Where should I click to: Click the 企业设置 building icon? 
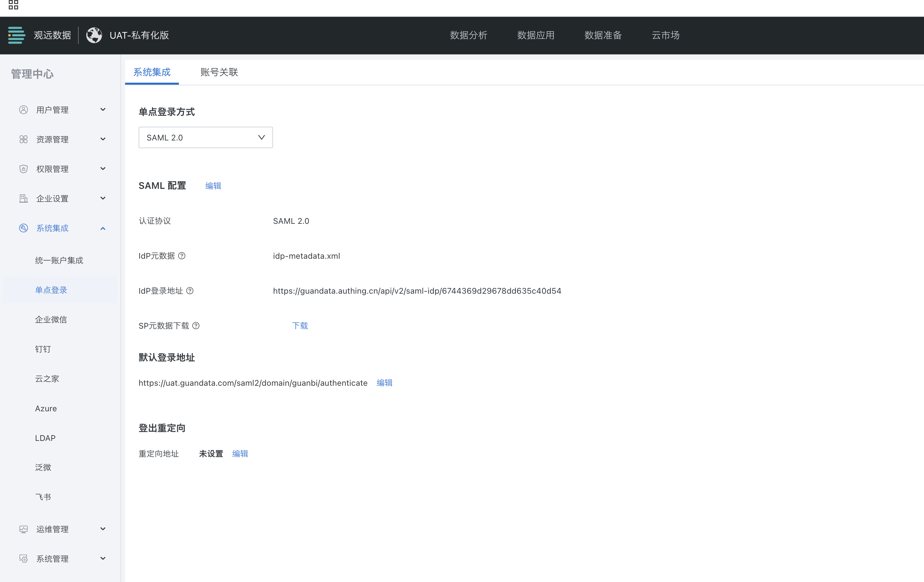[x=24, y=199]
